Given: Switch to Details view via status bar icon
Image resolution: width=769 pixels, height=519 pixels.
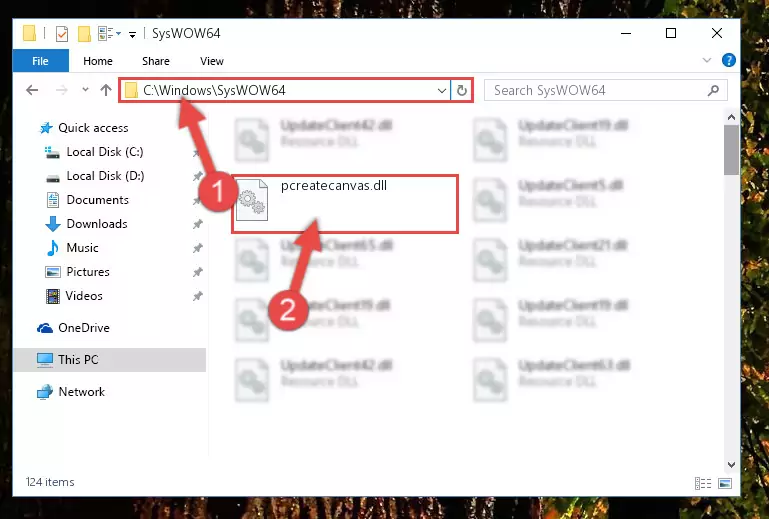Looking at the screenshot, I should click(703, 484).
